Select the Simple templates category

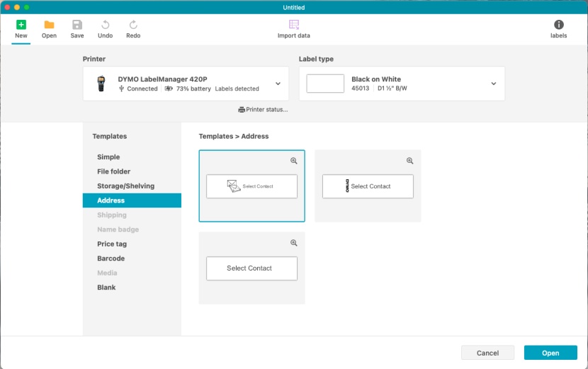pyautogui.click(x=108, y=157)
